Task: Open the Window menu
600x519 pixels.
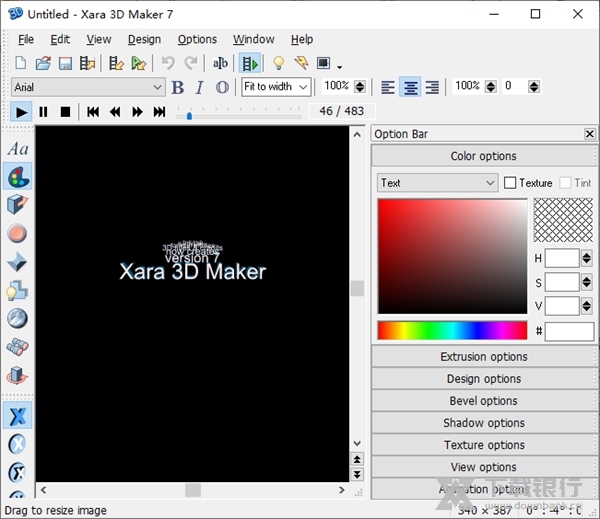Action: tap(253, 39)
